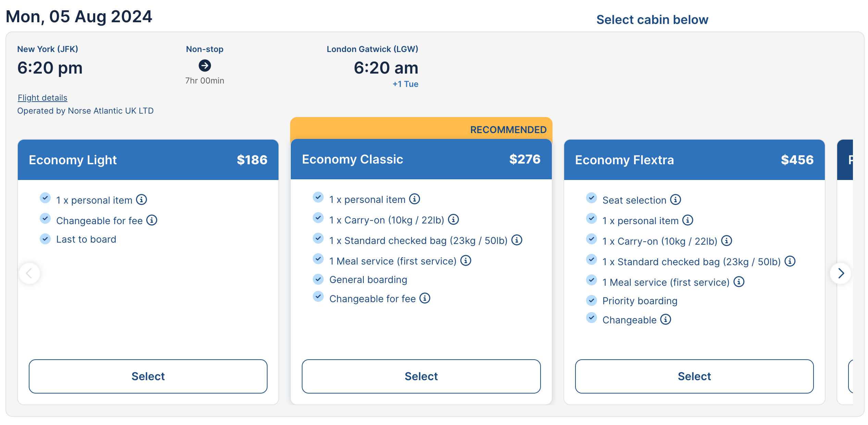Click the Economy Classic $276 header
This screenshot has width=868, height=425.
point(421,159)
